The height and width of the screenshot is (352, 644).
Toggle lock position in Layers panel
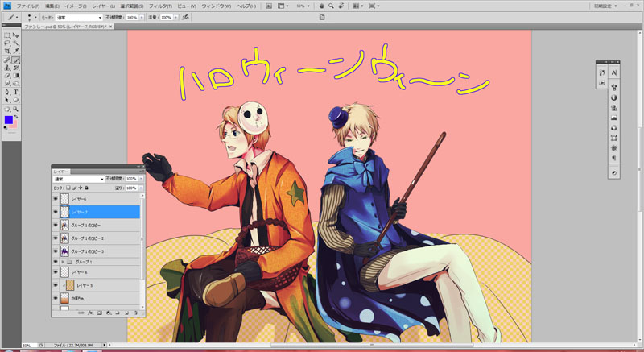click(80, 188)
